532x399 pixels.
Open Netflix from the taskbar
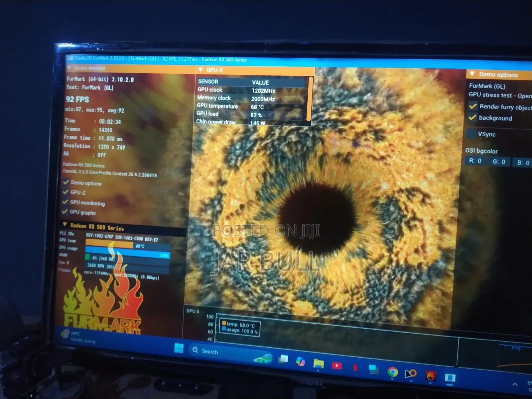click(x=355, y=368)
